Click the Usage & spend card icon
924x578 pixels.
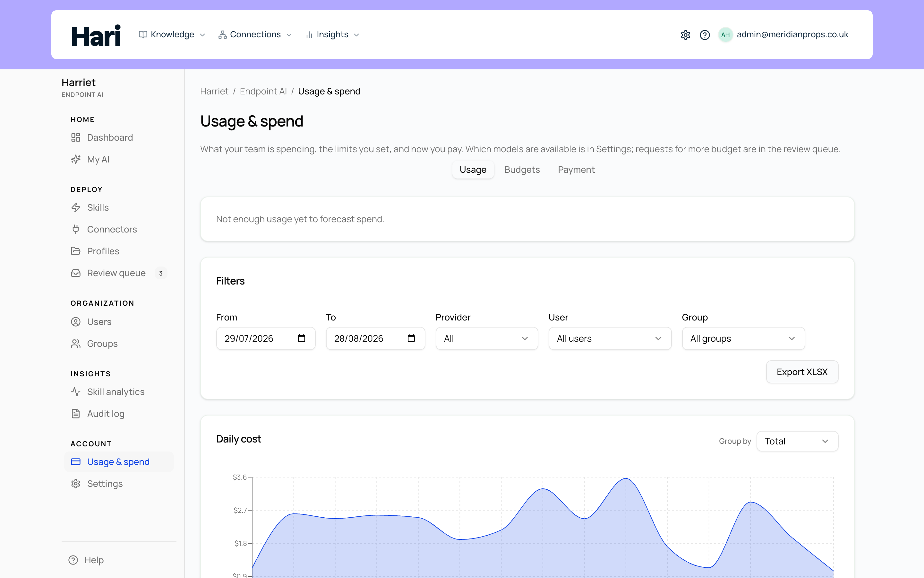pos(76,462)
